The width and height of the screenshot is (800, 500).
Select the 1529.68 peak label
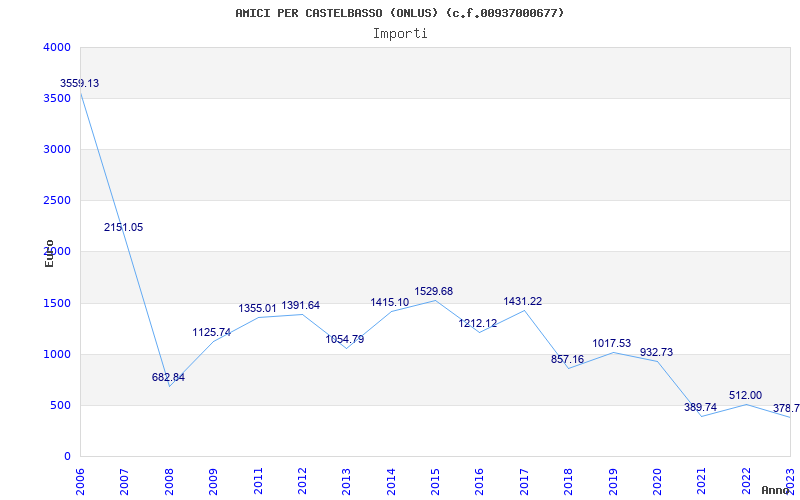pyautogui.click(x=434, y=291)
